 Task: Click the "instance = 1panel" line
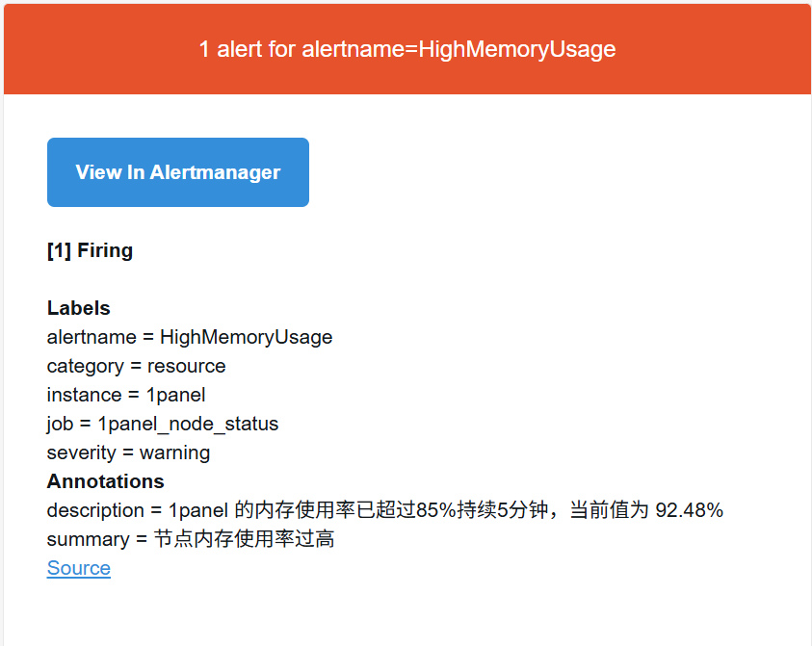(x=126, y=395)
